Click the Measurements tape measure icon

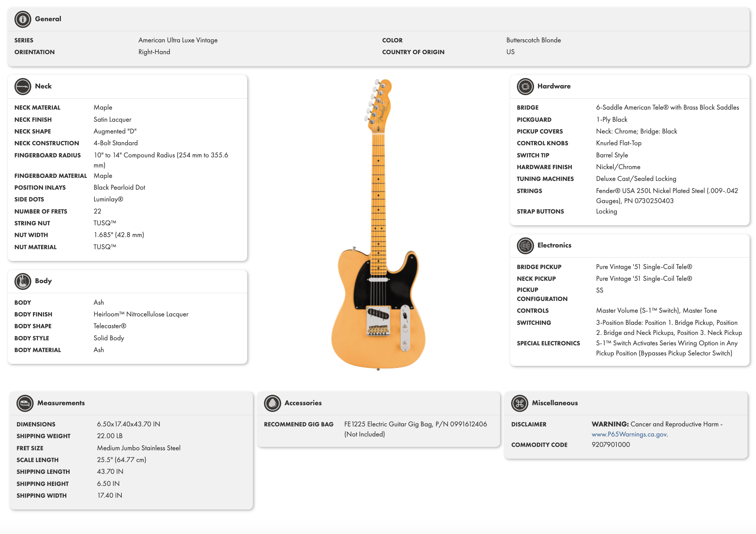pos(25,403)
